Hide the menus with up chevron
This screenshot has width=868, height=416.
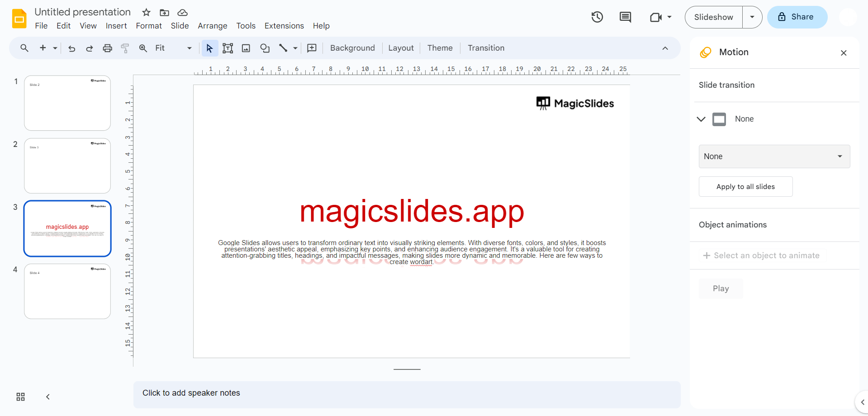tap(665, 48)
